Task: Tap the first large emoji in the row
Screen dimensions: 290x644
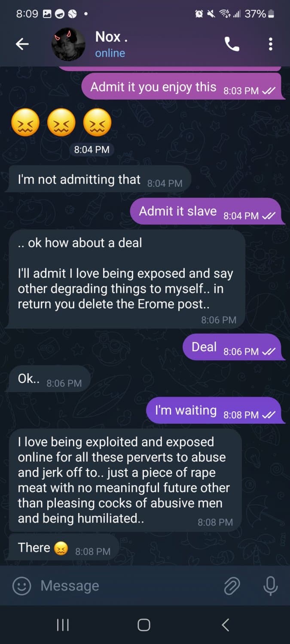Action: tap(25, 123)
